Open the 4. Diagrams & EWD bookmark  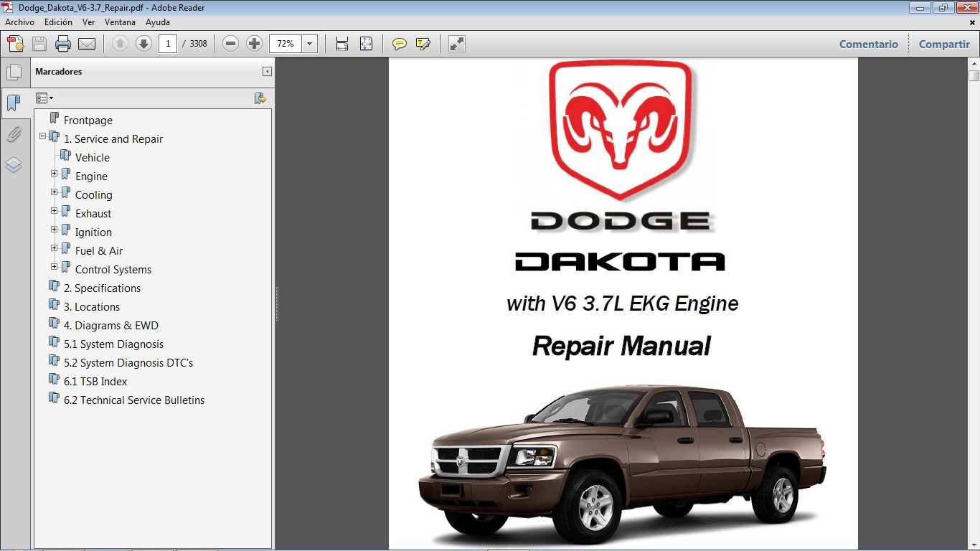[110, 326]
